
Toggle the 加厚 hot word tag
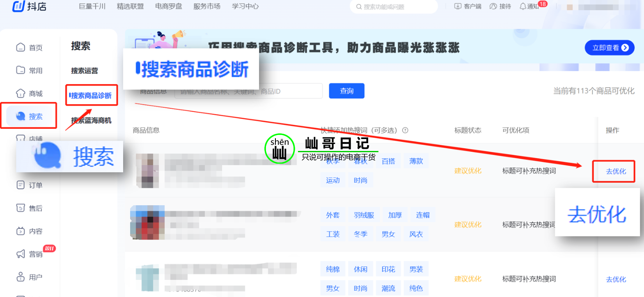(395, 215)
